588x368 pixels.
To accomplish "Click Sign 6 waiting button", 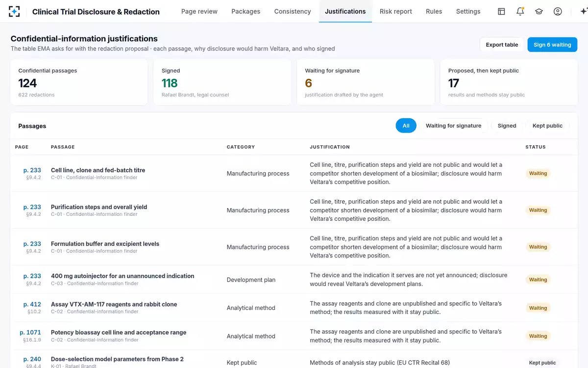I will 552,45.
